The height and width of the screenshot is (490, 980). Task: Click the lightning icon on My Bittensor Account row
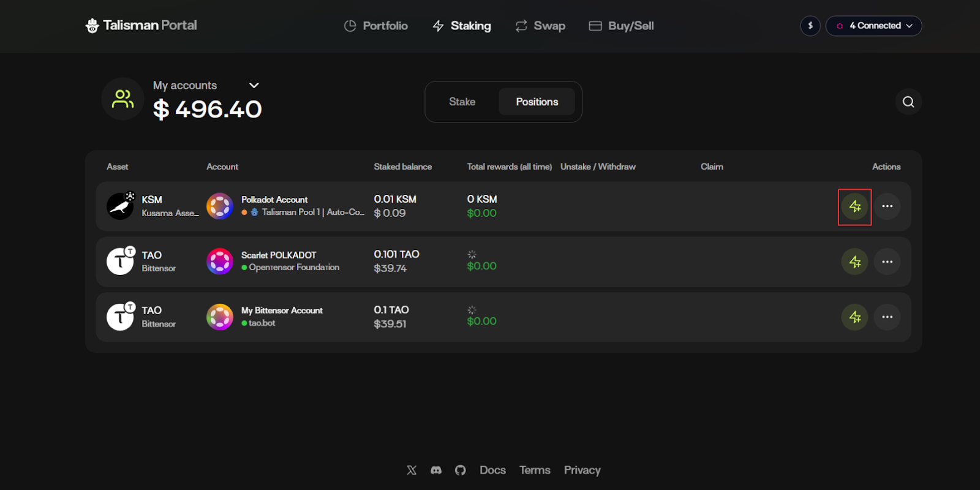coord(854,317)
